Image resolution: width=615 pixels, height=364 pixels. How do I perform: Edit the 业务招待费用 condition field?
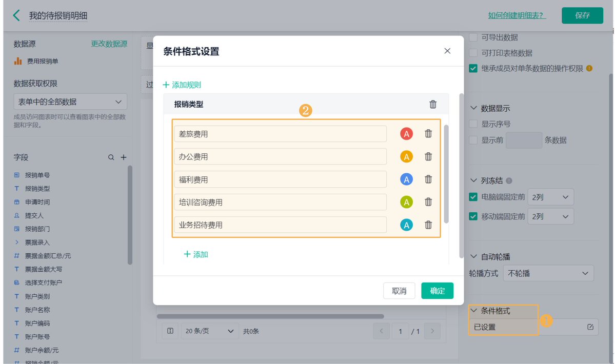point(280,225)
